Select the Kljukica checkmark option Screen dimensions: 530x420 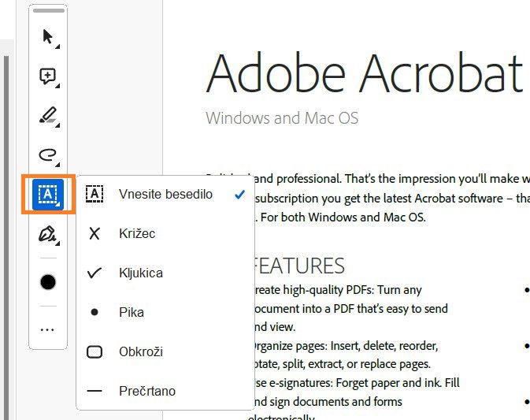(x=140, y=273)
